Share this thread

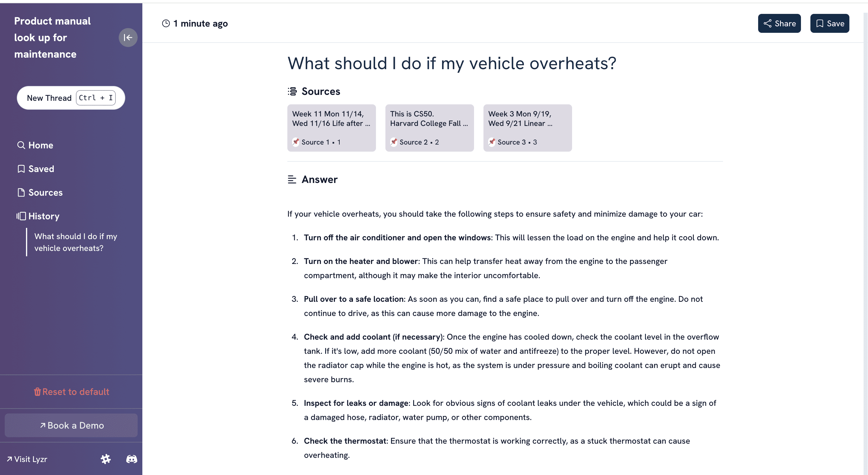pyautogui.click(x=779, y=23)
